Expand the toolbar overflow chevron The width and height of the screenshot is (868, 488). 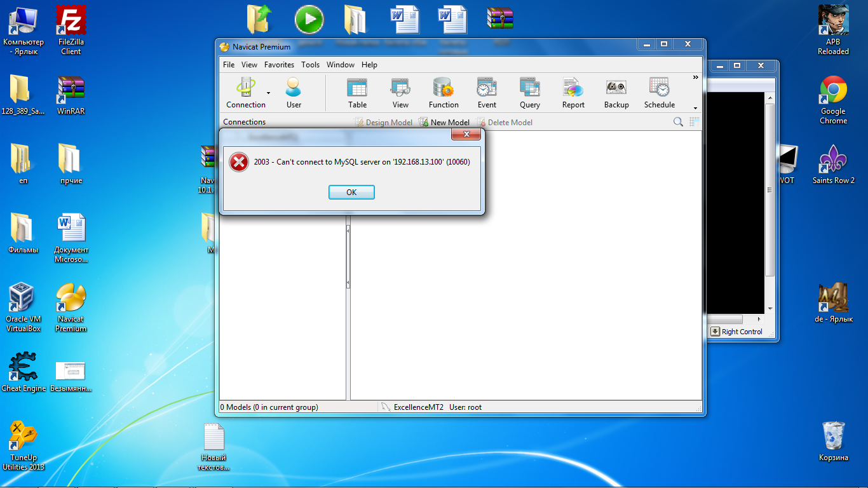pyautogui.click(x=696, y=78)
